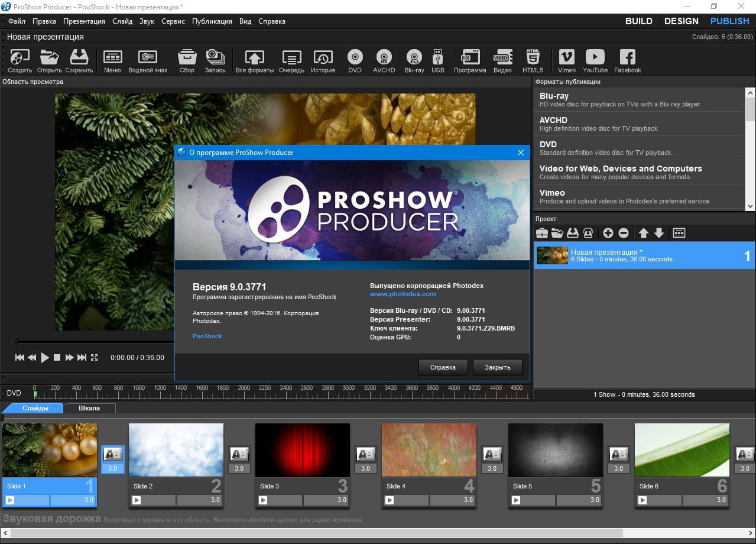The width and height of the screenshot is (756, 544).
Task: Select the Запись (burn) icon on the toolbar
Action: 215,58
